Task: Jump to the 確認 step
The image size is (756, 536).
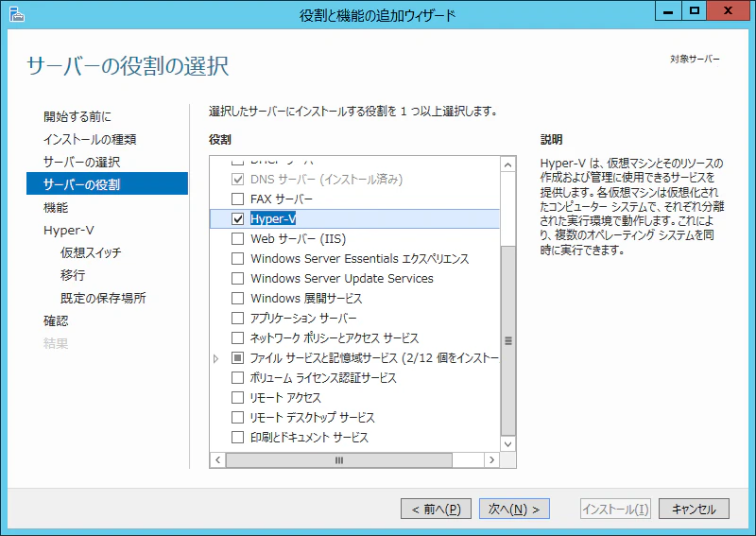Action: point(56,320)
